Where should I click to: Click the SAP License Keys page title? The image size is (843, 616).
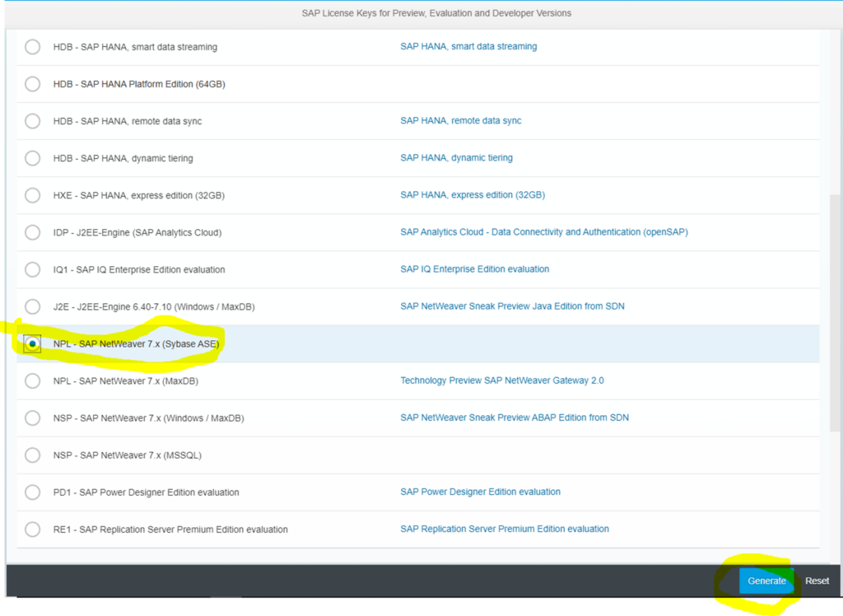pyautogui.click(x=436, y=13)
